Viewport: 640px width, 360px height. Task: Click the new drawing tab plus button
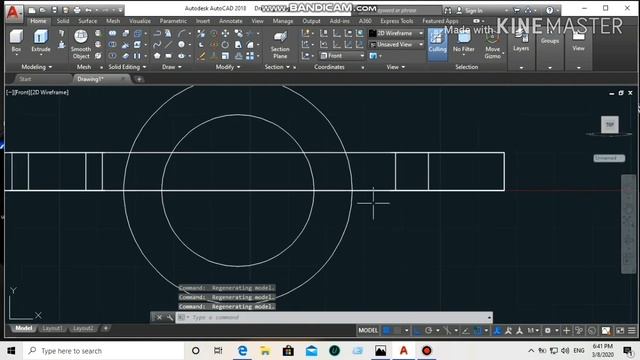click(139, 79)
